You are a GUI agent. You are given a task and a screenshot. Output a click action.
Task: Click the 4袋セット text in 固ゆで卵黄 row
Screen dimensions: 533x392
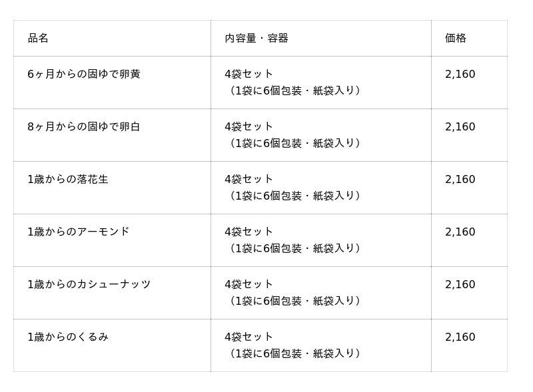click(x=249, y=75)
